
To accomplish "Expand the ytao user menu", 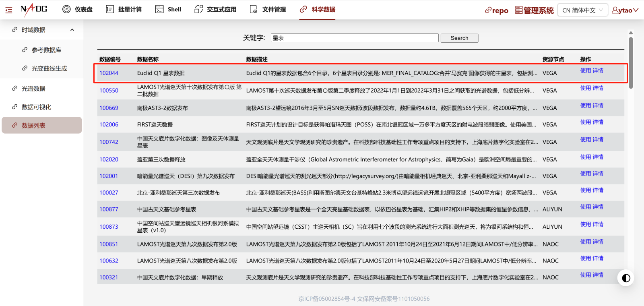I will pos(625,10).
